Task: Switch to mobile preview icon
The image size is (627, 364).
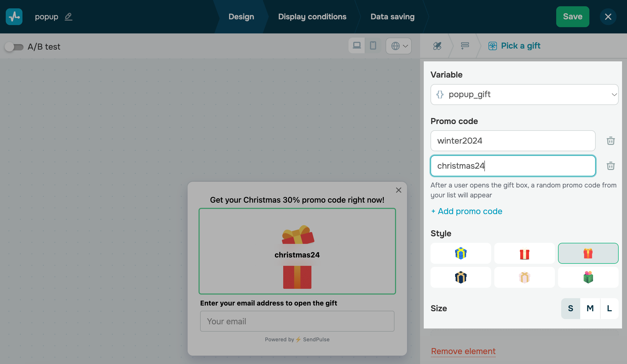Action: [x=373, y=46]
